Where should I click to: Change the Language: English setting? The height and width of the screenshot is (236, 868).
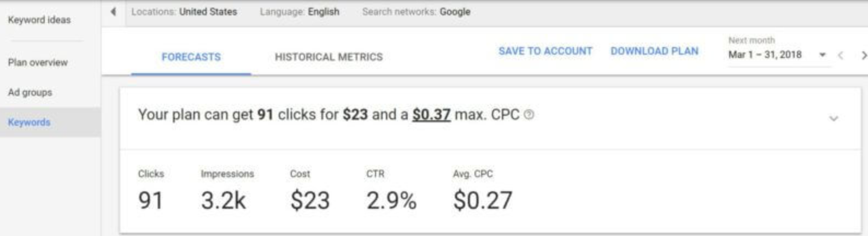pos(300,11)
